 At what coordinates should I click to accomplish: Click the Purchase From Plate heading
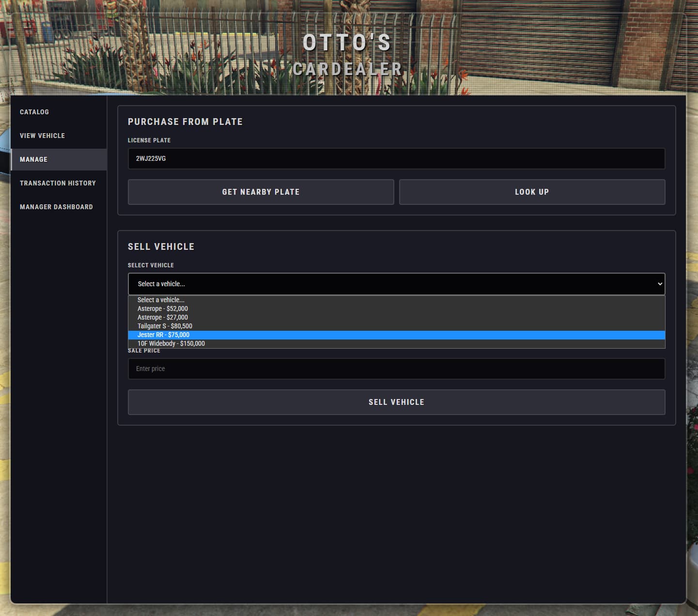click(185, 122)
